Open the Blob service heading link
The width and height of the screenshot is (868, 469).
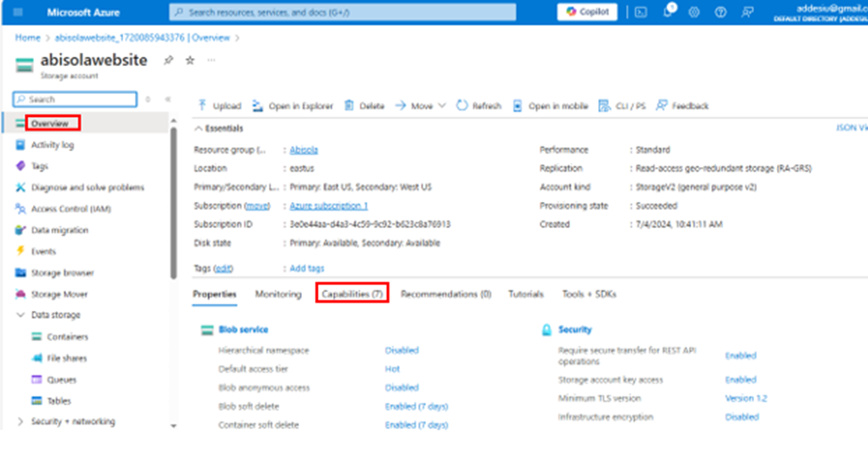point(243,330)
